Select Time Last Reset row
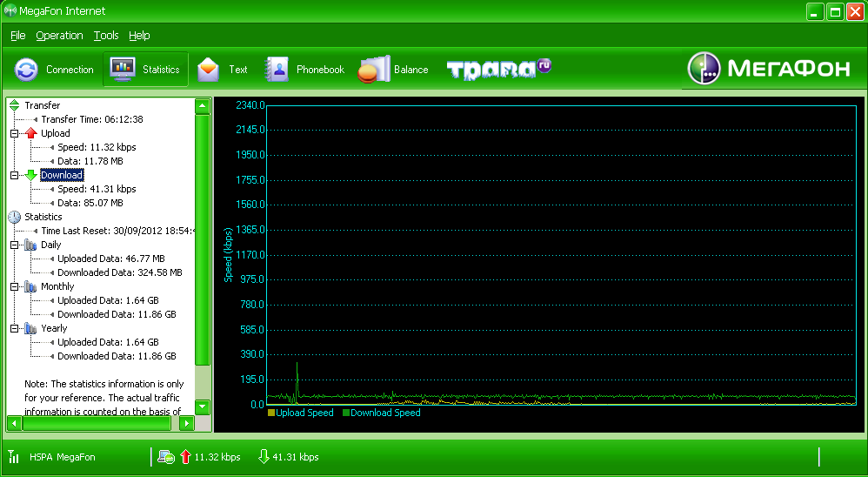 click(x=118, y=231)
